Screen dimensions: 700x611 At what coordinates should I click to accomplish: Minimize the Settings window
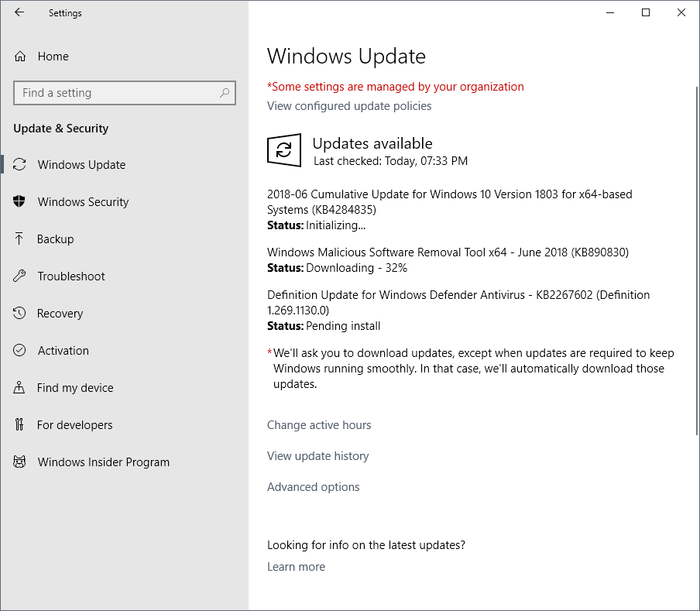(610, 12)
